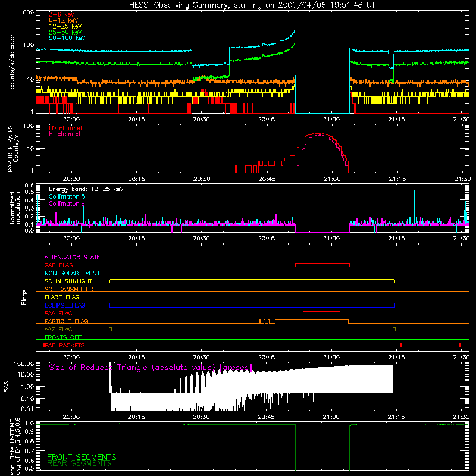Click 20:45 time label below particle-rates panel

267,179
